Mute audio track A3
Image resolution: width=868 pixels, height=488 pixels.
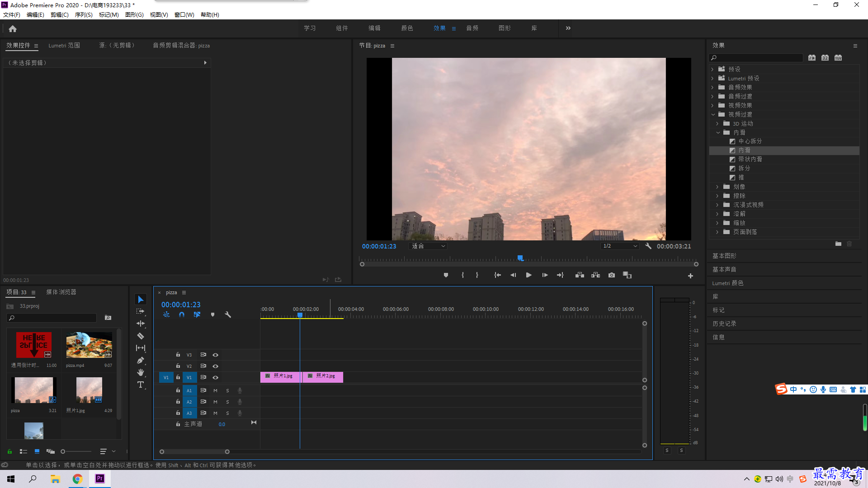tap(215, 413)
